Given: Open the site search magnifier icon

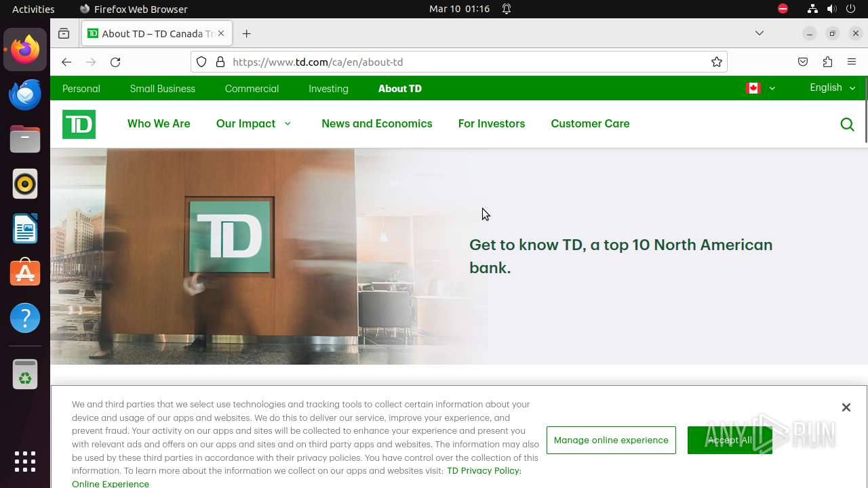Looking at the screenshot, I should point(847,124).
